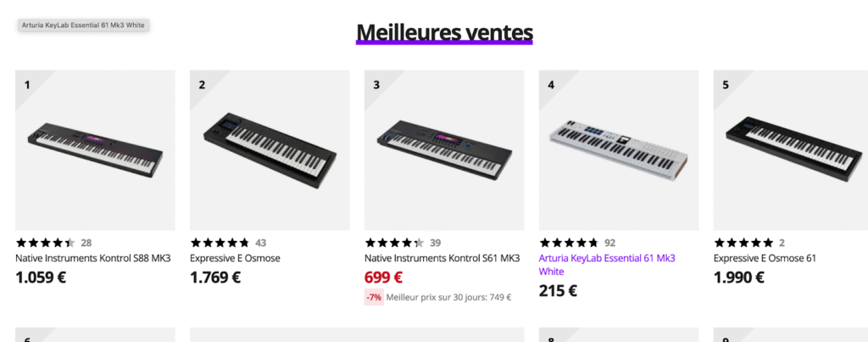This screenshot has width=868, height=342.
Task: Click the star rating with 39 reviews
Action: pos(395,243)
